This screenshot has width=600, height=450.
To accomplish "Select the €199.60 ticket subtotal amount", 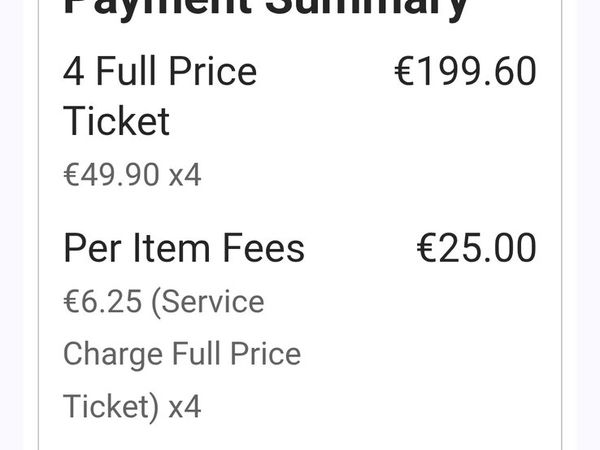I will (x=465, y=71).
